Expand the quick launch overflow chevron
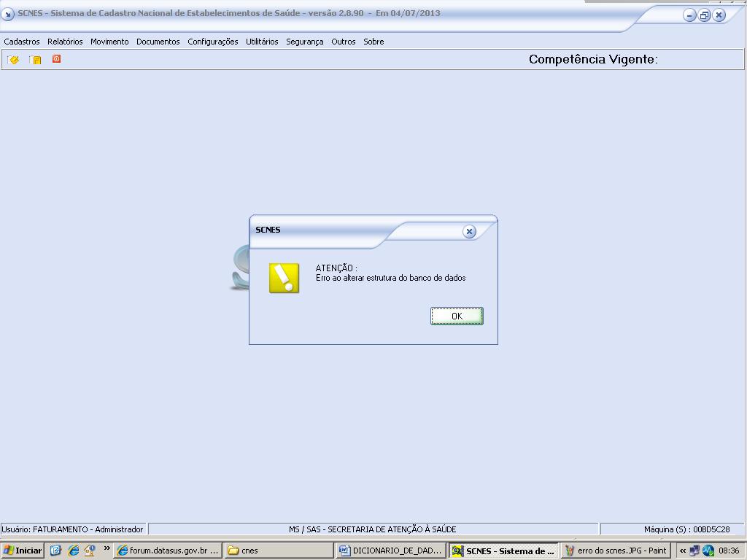747x560 pixels. click(x=107, y=548)
